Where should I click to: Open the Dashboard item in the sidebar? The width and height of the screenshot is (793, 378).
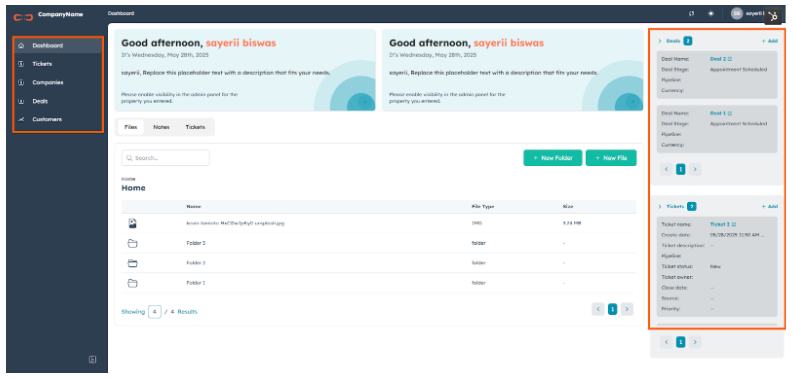point(58,46)
